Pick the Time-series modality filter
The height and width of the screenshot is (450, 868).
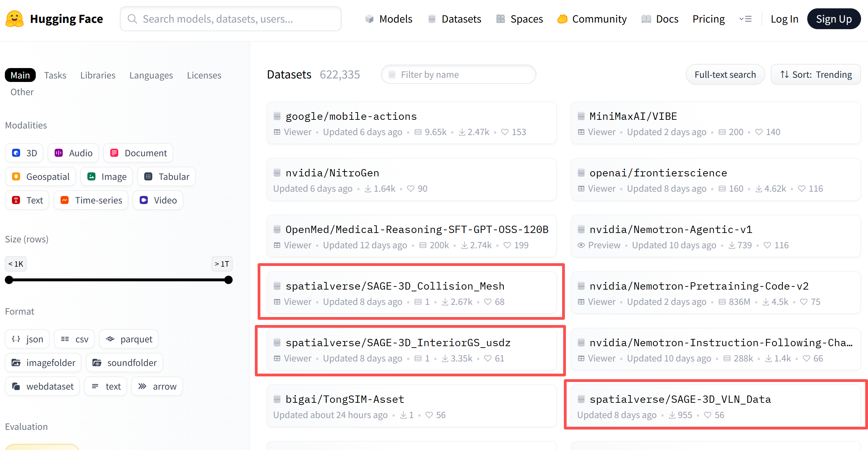tap(91, 200)
